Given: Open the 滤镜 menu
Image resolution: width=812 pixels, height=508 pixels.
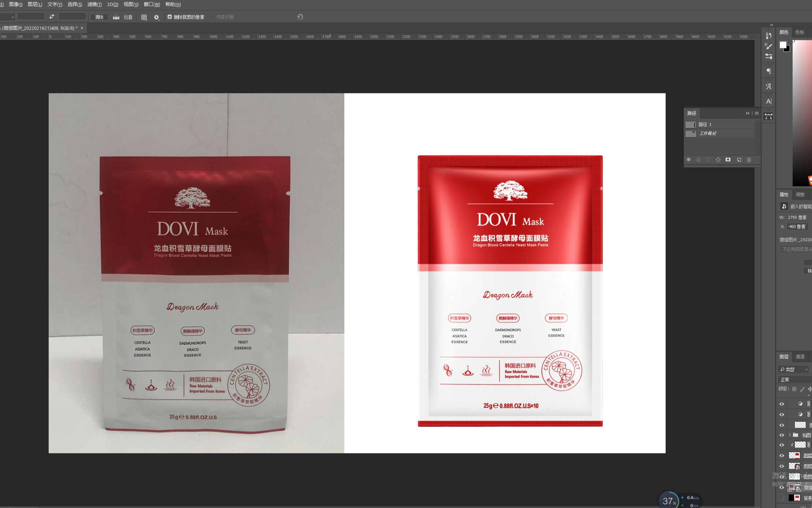Looking at the screenshot, I should pos(94,4).
